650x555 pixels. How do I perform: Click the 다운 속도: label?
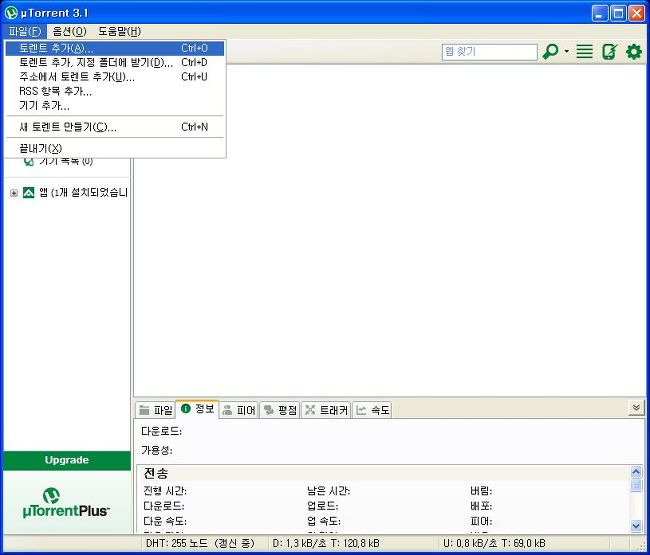pos(165,521)
